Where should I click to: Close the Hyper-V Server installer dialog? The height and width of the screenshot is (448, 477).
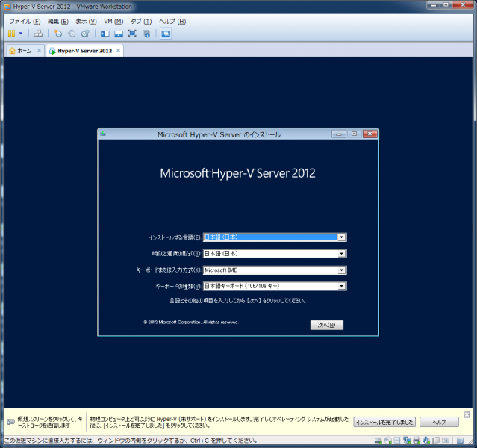click(370, 134)
